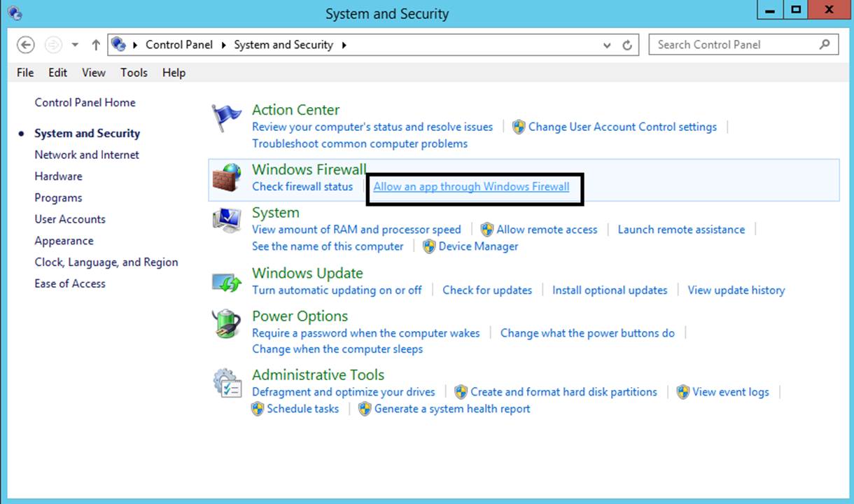Screen dimensions: 854x504
Task: Click the Administrative Tools gear icon
Action: click(227, 383)
